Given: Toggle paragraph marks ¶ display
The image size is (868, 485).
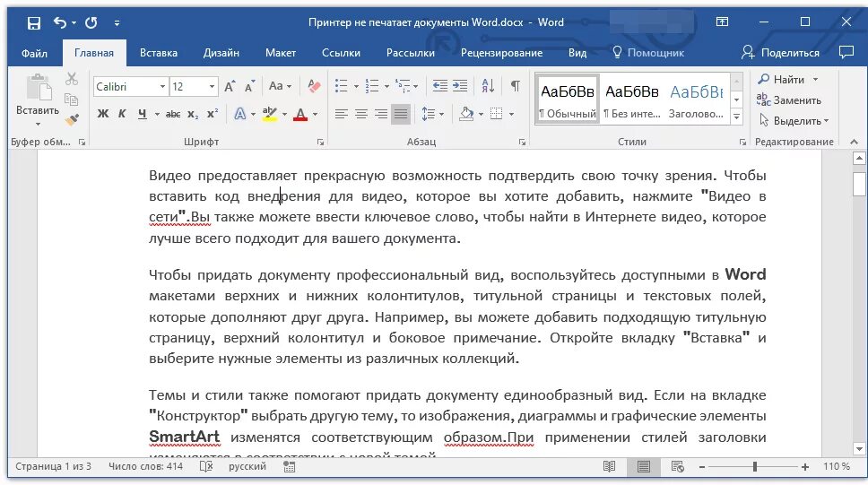Looking at the screenshot, I should (x=516, y=86).
